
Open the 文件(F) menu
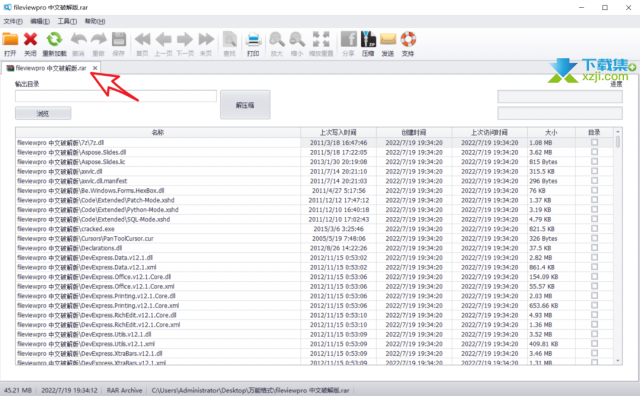click(x=13, y=21)
